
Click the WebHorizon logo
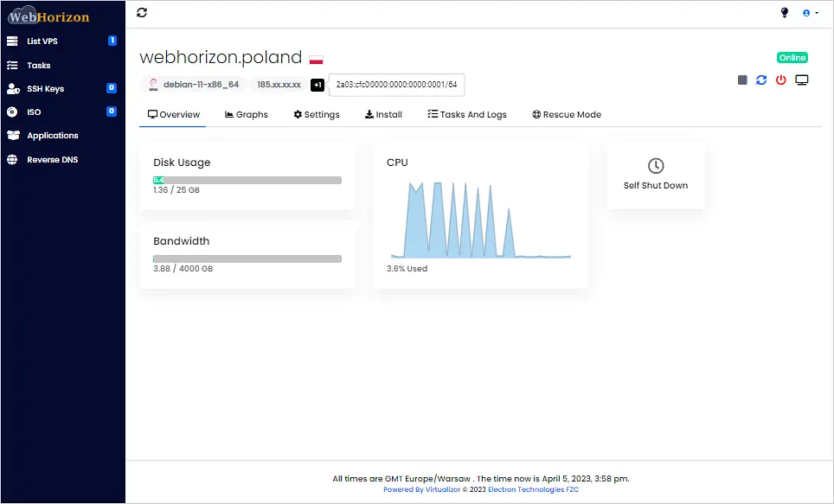pyautogui.click(x=48, y=16)
